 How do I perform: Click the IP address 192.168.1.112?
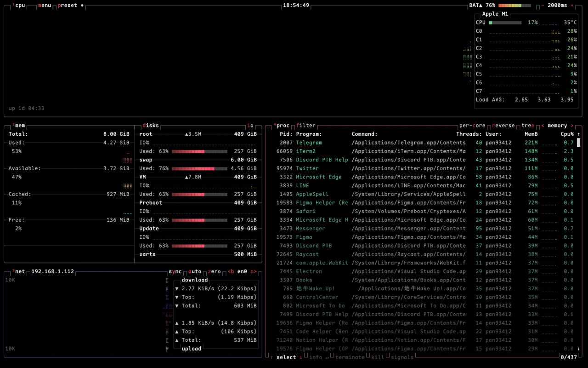coord(53,271)
